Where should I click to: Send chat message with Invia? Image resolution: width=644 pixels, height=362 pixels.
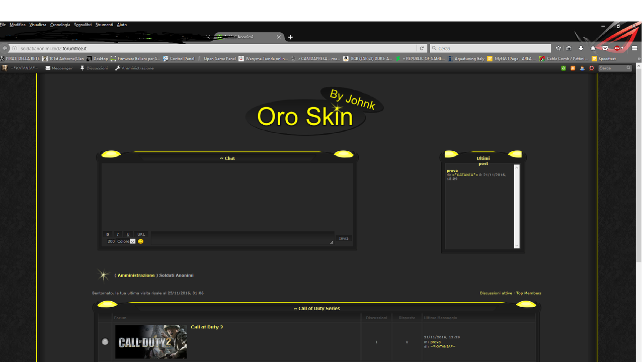click(x=344, y=238)
